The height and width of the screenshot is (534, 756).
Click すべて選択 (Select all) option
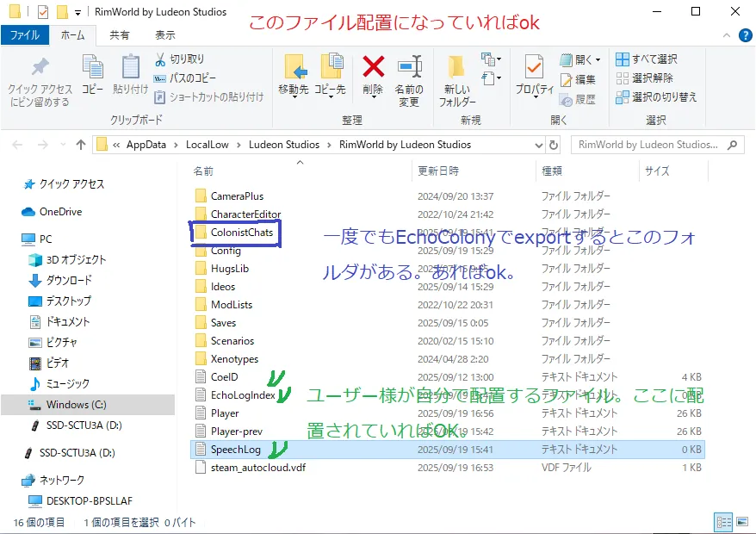(647, 59)
